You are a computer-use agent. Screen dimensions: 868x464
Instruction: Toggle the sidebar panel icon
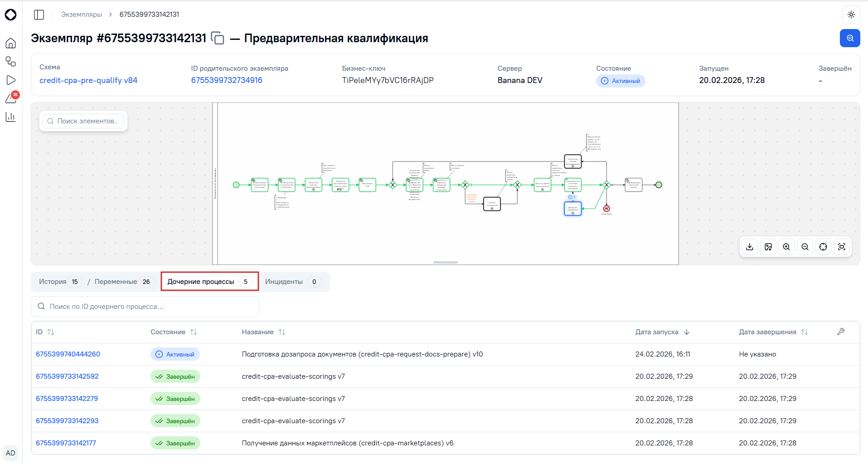(x=39, y=15)
